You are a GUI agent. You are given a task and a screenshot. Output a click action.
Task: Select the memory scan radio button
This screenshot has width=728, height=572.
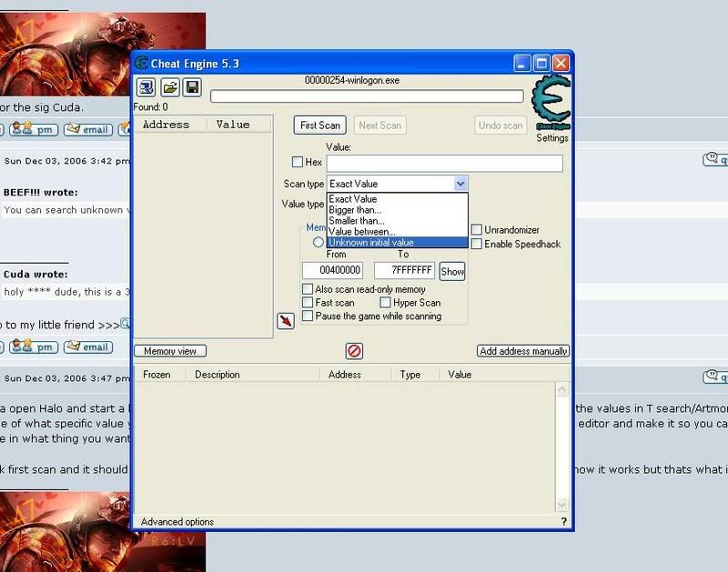tap(318, 242)
